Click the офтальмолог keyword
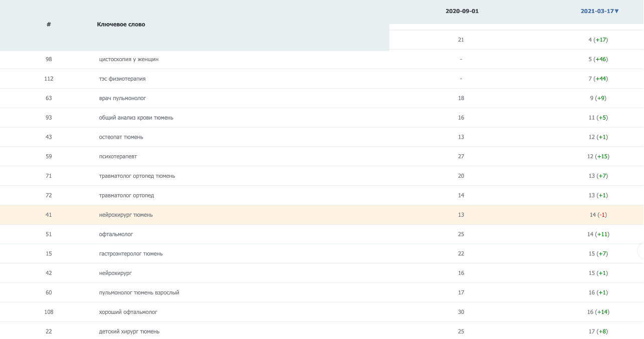Viewport: 644px width, 339px height. [x=116, y=234]
